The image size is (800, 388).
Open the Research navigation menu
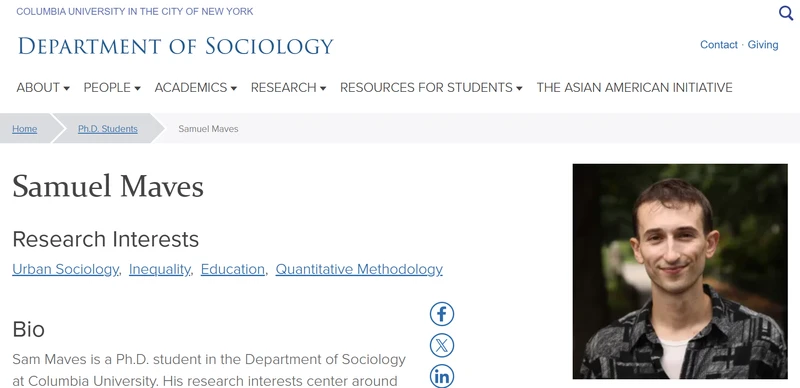[x=288, y=88]
